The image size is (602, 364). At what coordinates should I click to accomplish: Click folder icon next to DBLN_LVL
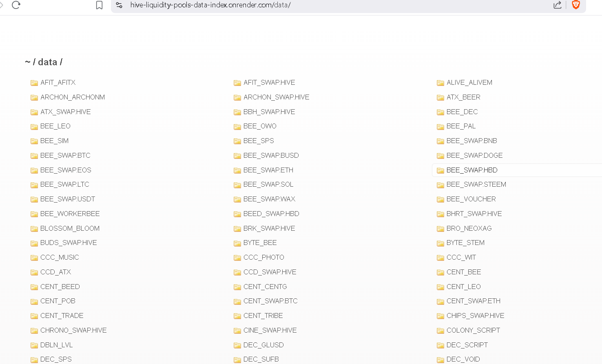click(x=34, y=345)
